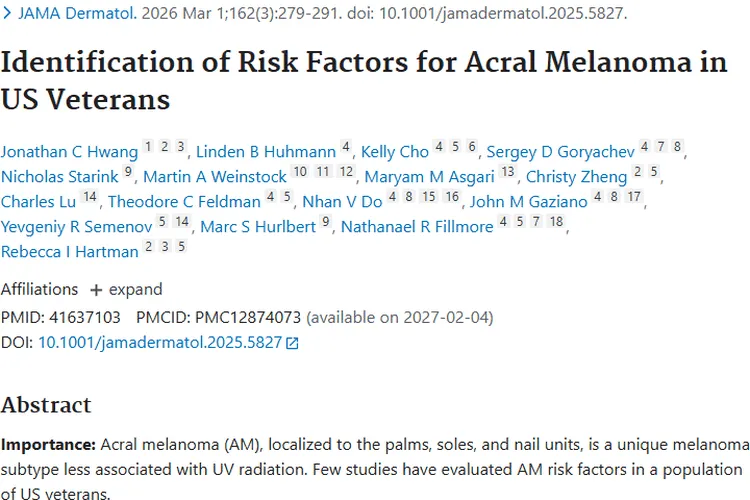
Task: Click author Yevgeniy R Semenov
Action: click(76, 227)
